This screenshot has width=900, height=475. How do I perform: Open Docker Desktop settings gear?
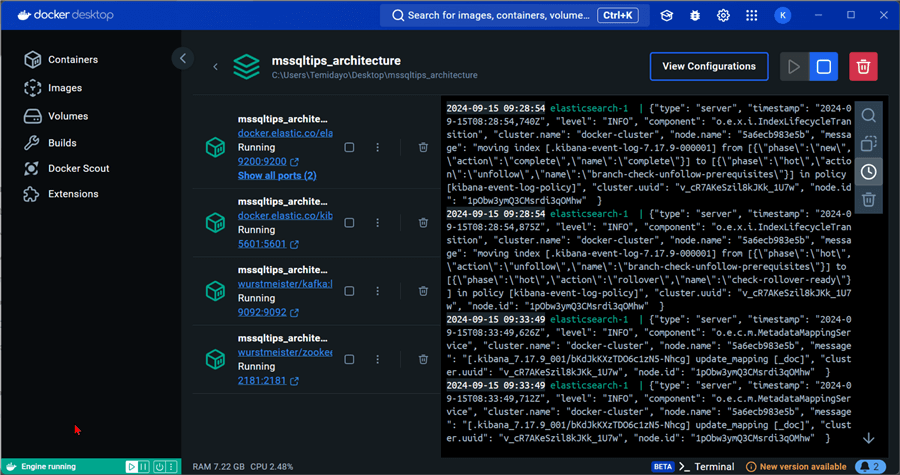[723, 15]
